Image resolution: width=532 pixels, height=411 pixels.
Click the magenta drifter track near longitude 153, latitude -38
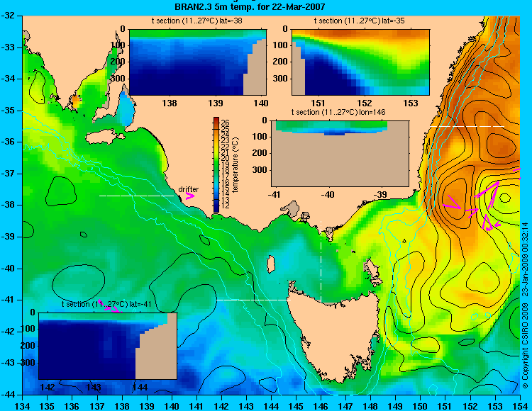487,196
